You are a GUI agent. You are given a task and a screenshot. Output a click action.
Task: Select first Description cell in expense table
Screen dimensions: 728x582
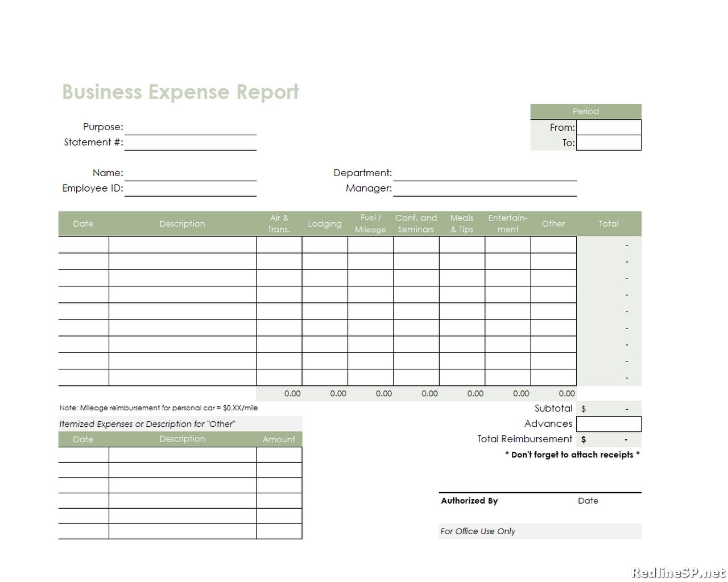coord(183,245)
